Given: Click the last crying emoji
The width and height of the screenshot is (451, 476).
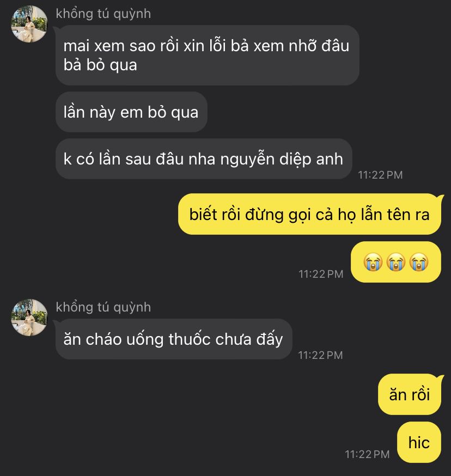Looking at the screenshot, I should point(419,261).
